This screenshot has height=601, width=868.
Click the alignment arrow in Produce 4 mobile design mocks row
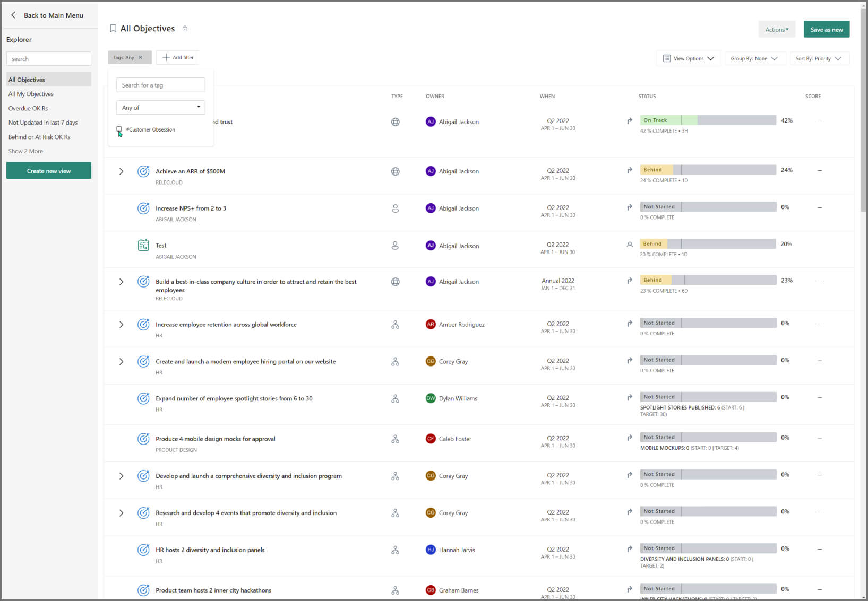coord(630,438)
